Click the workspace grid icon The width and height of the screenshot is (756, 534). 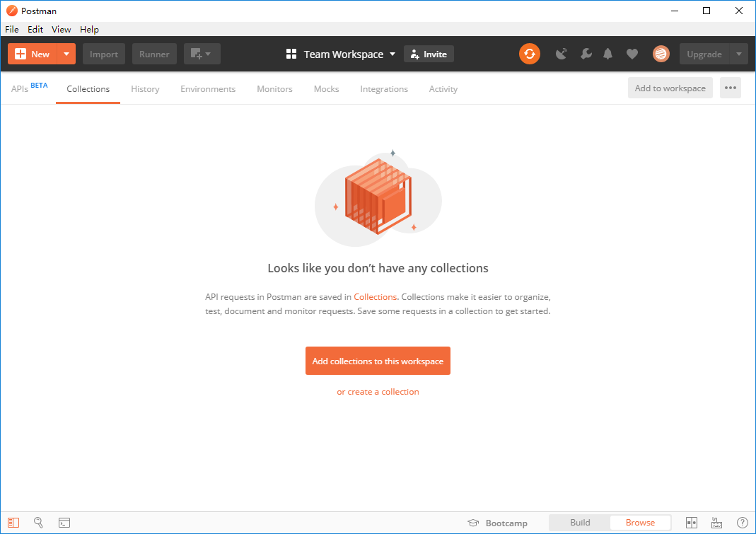(x=291, y=54)
